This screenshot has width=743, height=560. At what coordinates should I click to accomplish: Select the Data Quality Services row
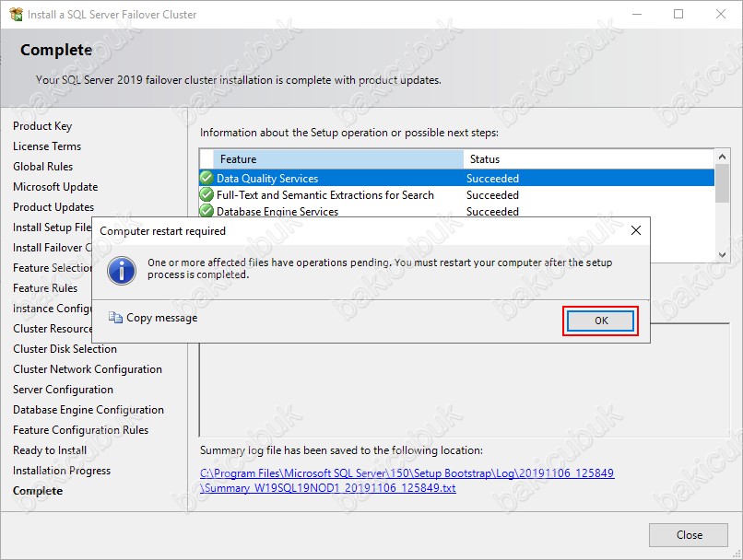[x=457, y=178]
